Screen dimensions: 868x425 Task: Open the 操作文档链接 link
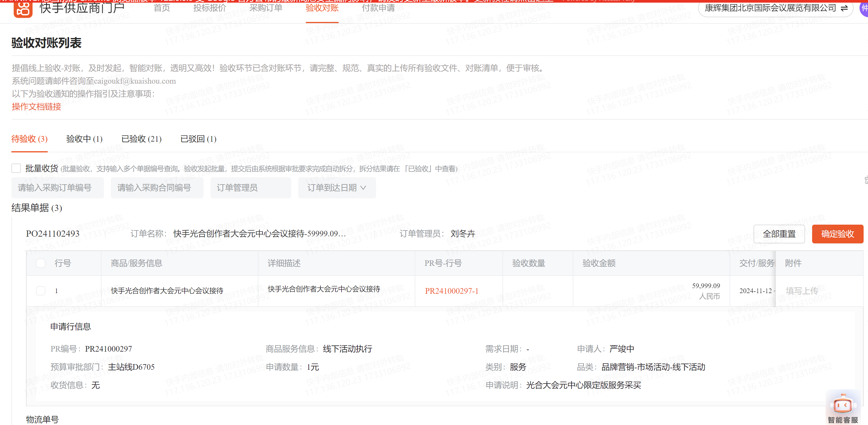click(36, 107)
